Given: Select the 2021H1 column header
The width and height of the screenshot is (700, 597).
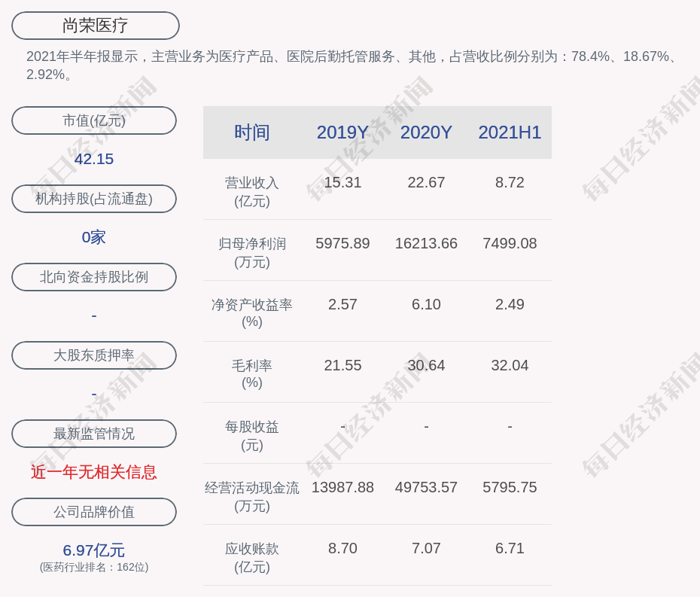Looking at the screenshot, I should coord(510,132).
